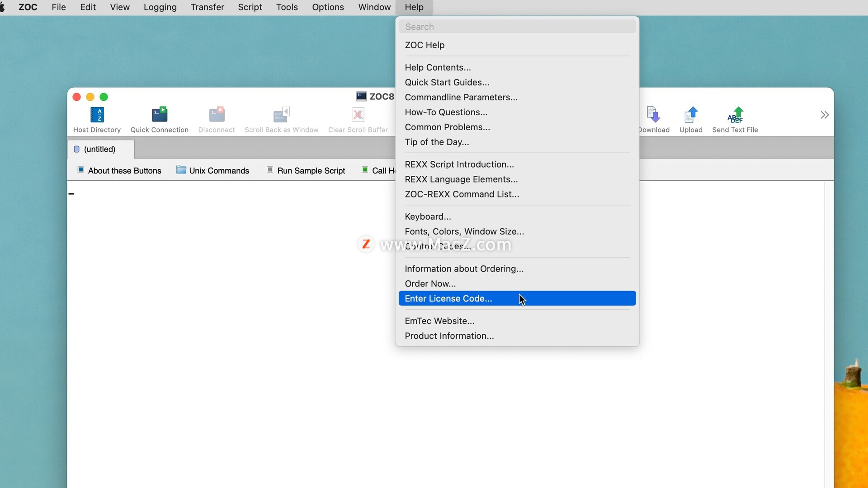Screen dimensions: 868x488
Task: Select Keyboard... help menu item
Action: click(517, 216)
